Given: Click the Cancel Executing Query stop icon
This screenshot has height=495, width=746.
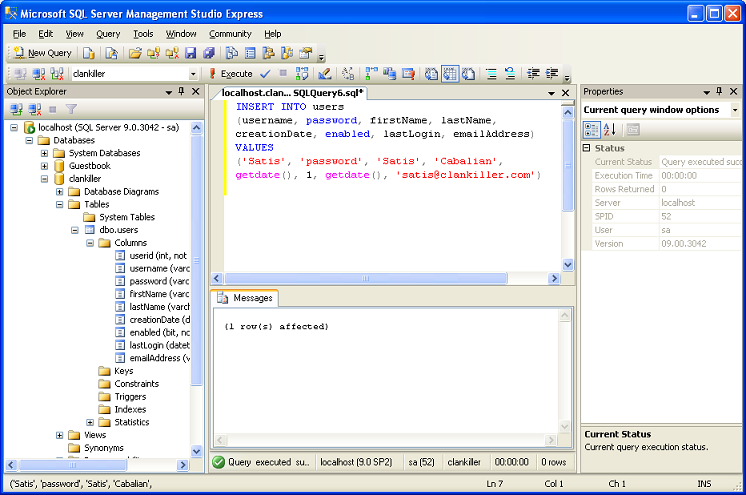Looking at the screenshot, I should point(283,73).
